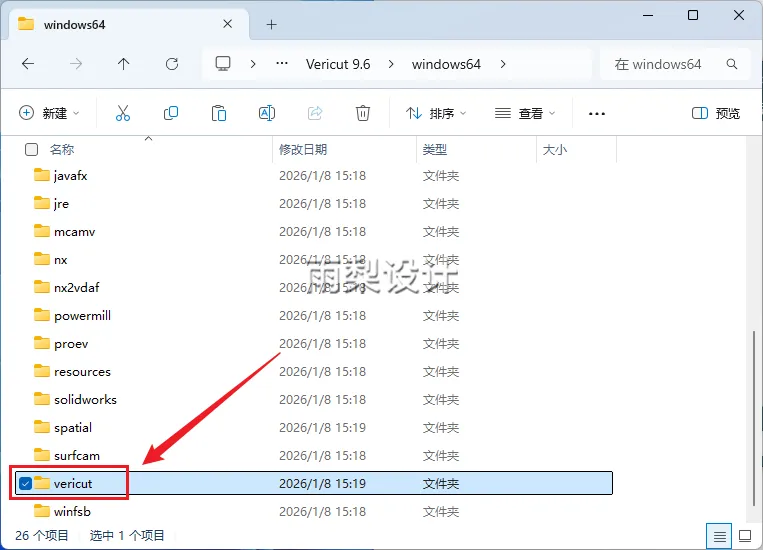
Task: Go back with the left arrow
Action: (x=28, y=64)
